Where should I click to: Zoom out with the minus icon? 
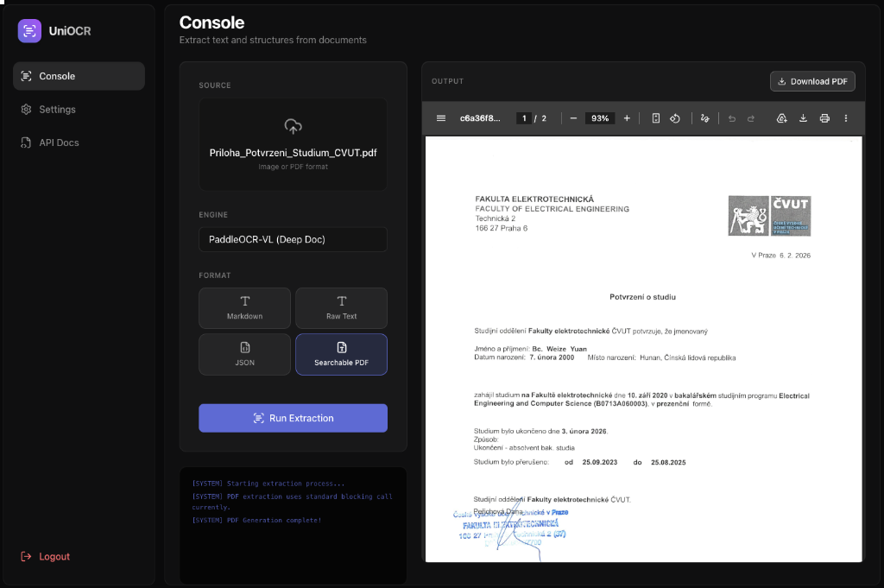[x=573, y=118]
